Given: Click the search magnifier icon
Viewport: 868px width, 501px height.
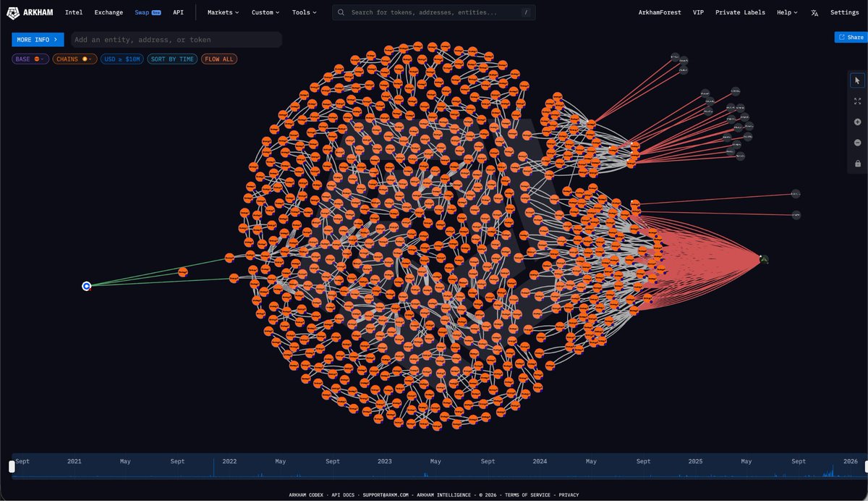Looking at the screenshot, I should coord(342,12).
